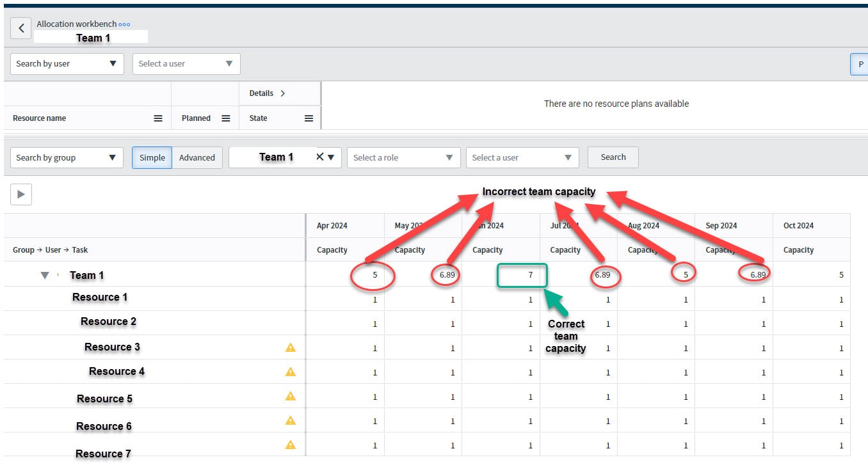Click the warning icon beside Resource 5
868x474 pixels.
290,396
